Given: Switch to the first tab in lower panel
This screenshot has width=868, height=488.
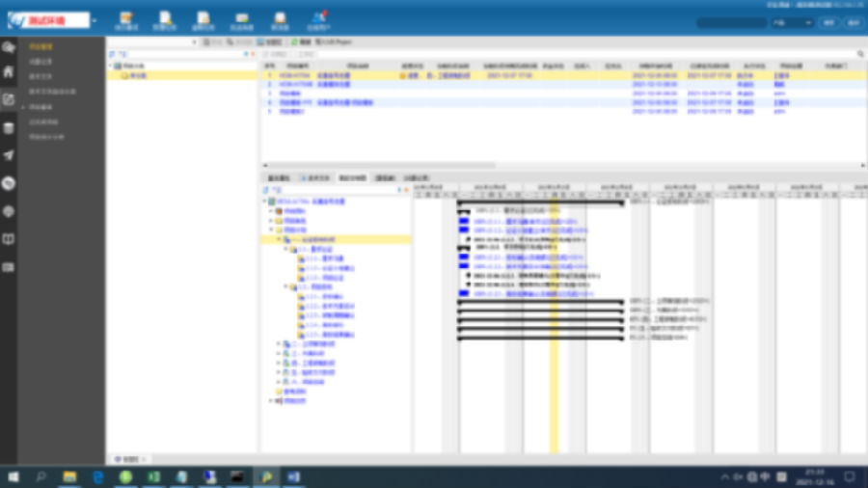Looking at the screenshot, I should click(279, 178).
